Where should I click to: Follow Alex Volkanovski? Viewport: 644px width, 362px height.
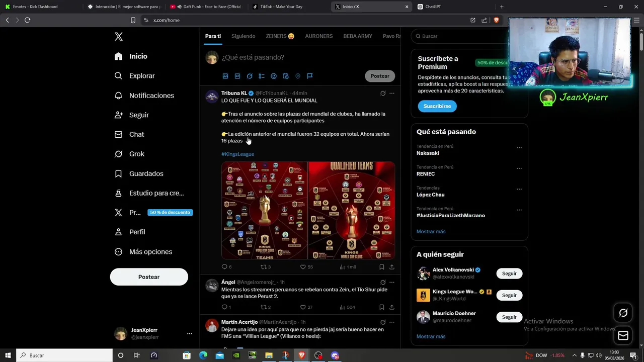[509, 274]
